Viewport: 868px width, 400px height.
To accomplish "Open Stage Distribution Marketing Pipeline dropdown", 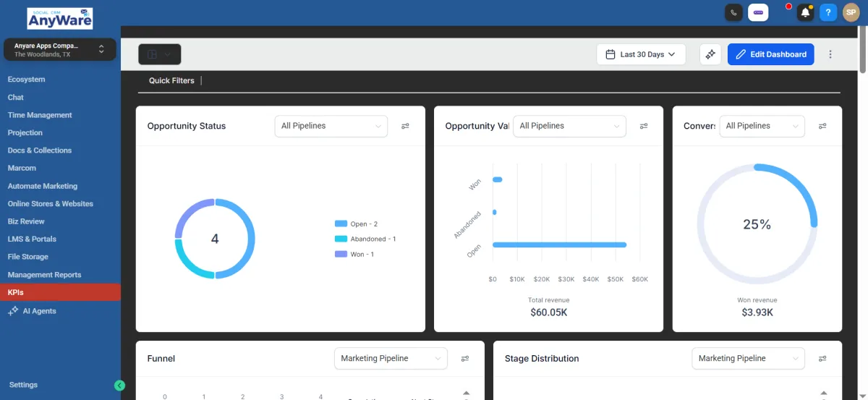I will tap(748, 358).
